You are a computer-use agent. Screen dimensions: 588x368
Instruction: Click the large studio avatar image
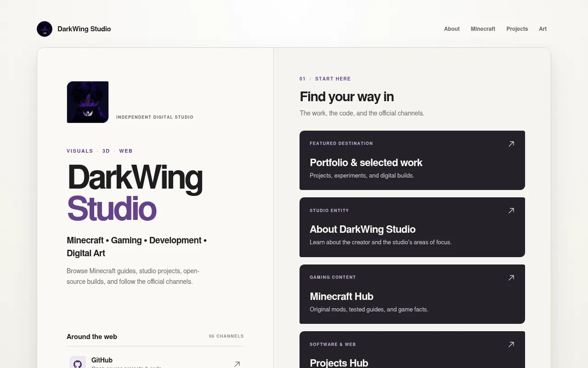(88, 102)
